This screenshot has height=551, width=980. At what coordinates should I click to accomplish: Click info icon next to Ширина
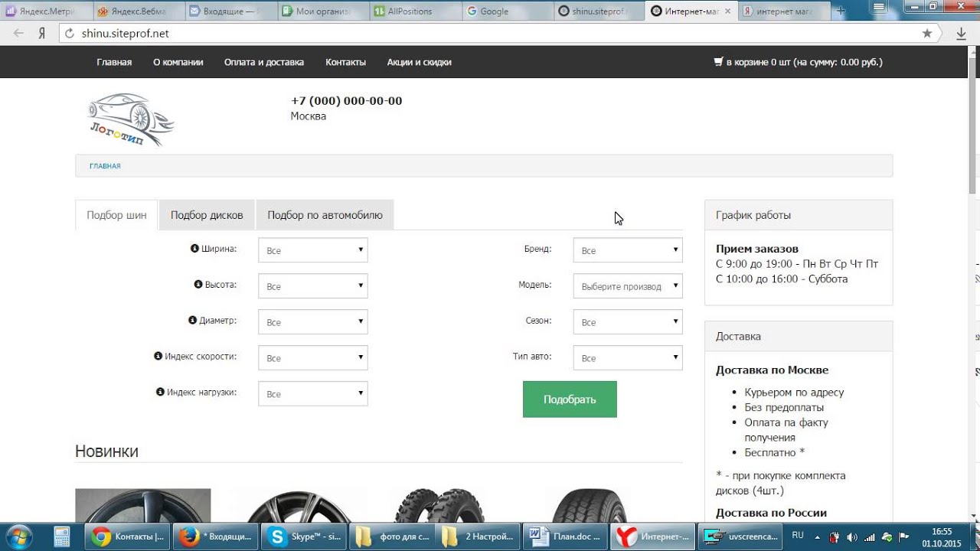tap(194, 249)
